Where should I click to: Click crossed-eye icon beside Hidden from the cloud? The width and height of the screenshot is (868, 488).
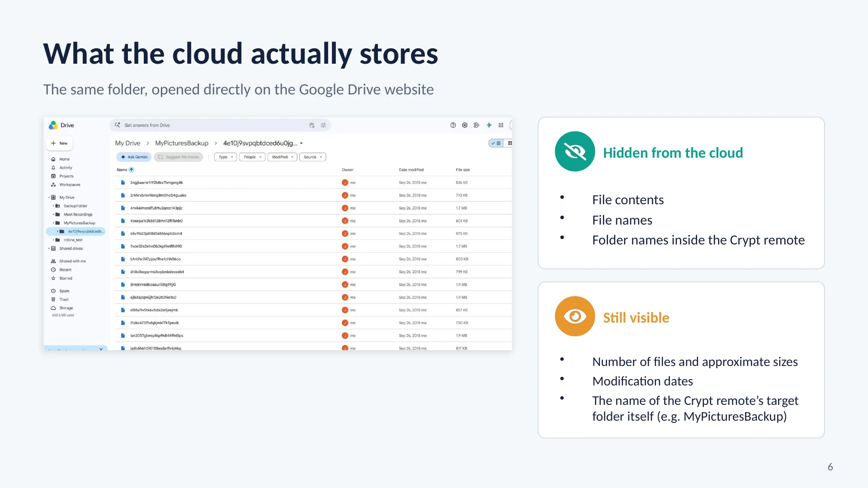(575, 151)
